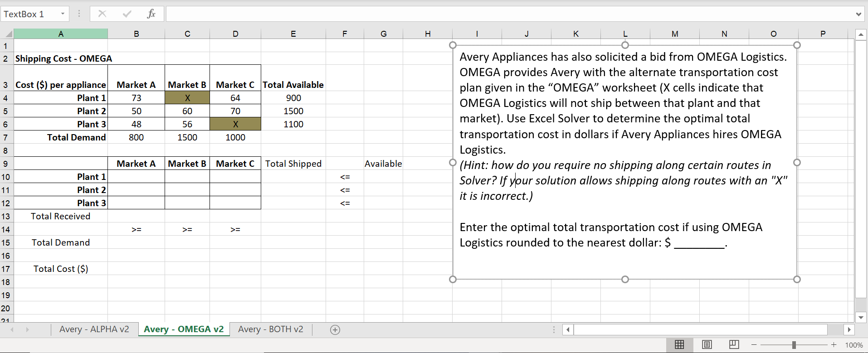
Task: Click vertical scrollbar down arrow
Action: tap(861, 317)
